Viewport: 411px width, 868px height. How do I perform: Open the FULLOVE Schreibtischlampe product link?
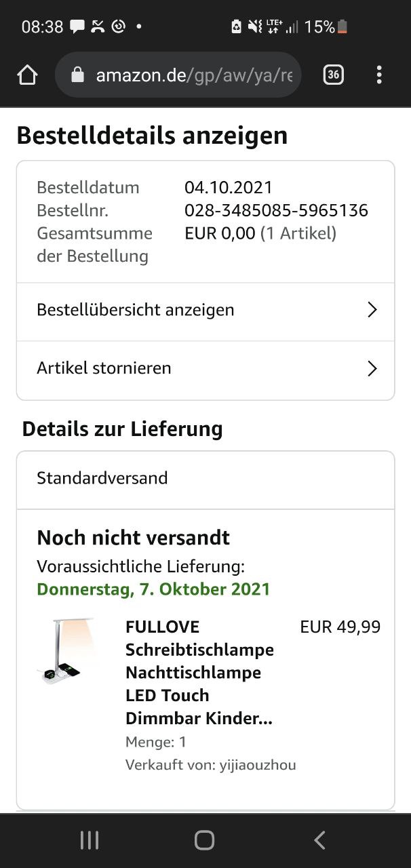pyautogui.click(x=199, y=673)
